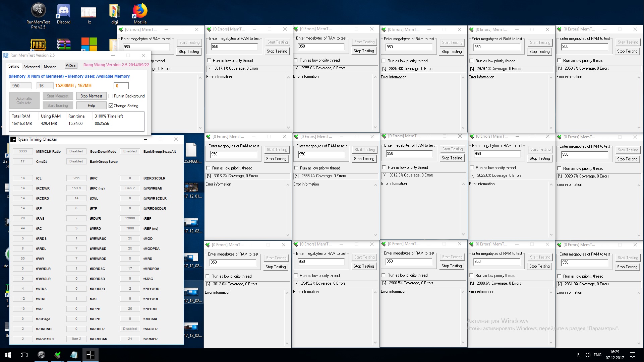Open the Monitor tab

pos(50,67)
